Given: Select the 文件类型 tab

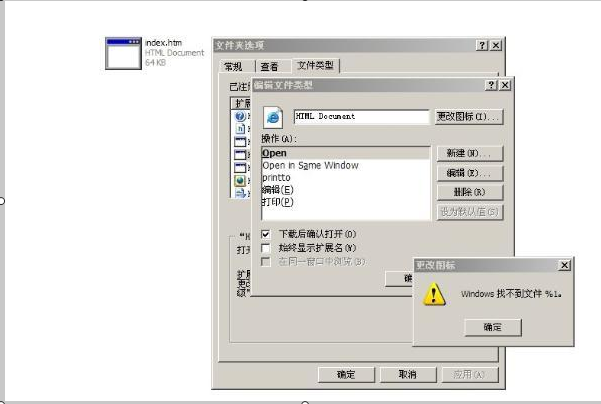Looking at the screenshot, I should pyautogui.click(x=316, y=66).
